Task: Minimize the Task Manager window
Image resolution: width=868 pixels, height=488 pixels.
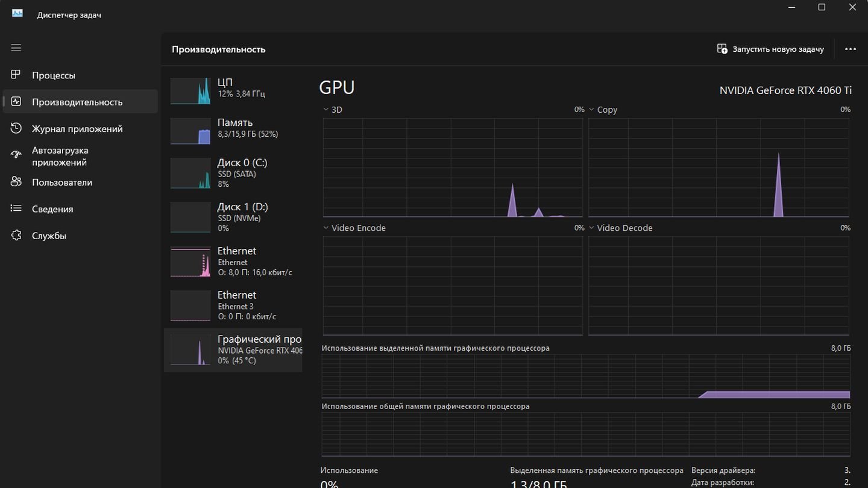Action: tap(791, 7)
